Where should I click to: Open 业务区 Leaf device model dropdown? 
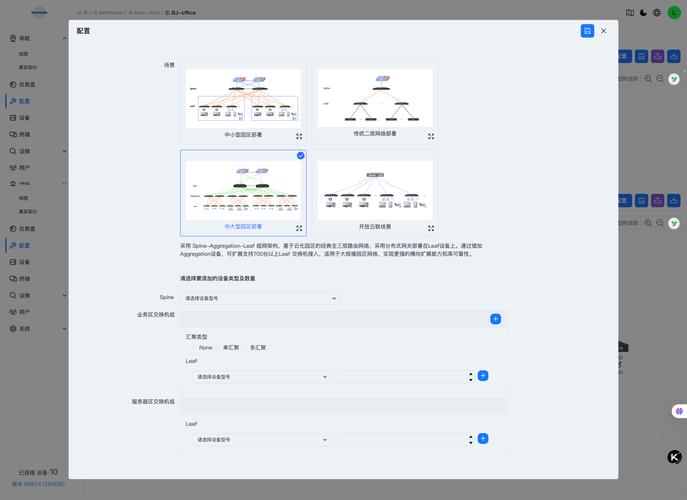click(260, 377)
